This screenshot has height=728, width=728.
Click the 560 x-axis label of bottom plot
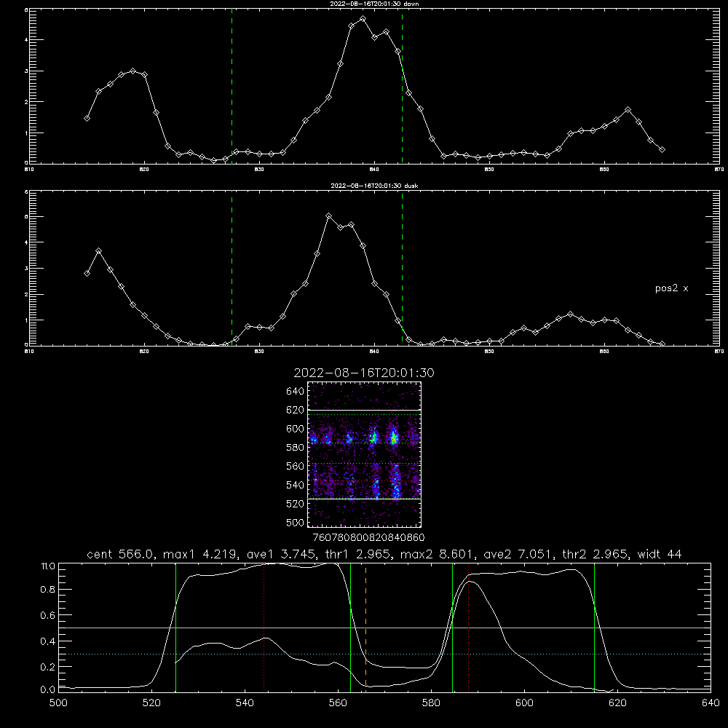[338, 703]
